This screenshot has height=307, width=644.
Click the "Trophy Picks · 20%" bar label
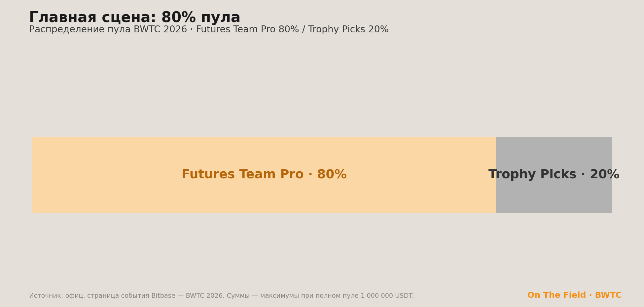tap(554, 175)
